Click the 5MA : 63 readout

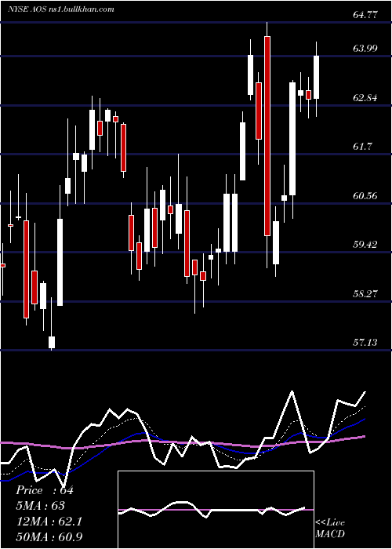[x=41, y=506]
